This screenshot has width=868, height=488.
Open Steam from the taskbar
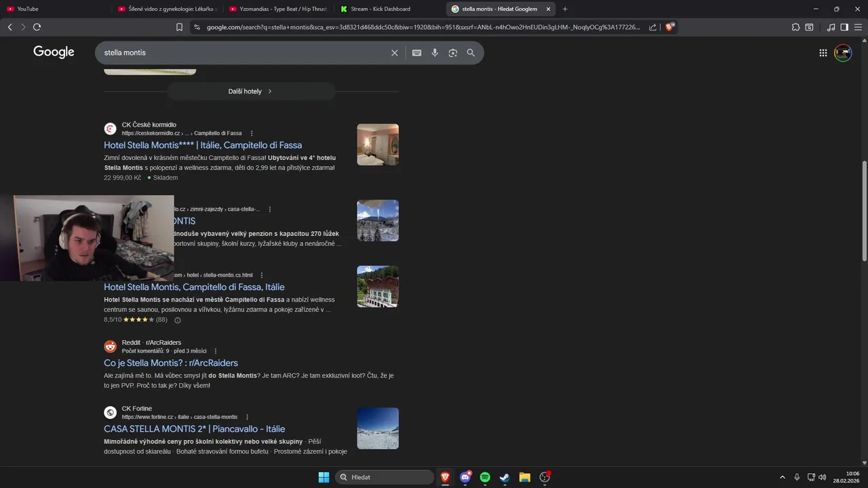pyautogui.click(x=505, y=477)
